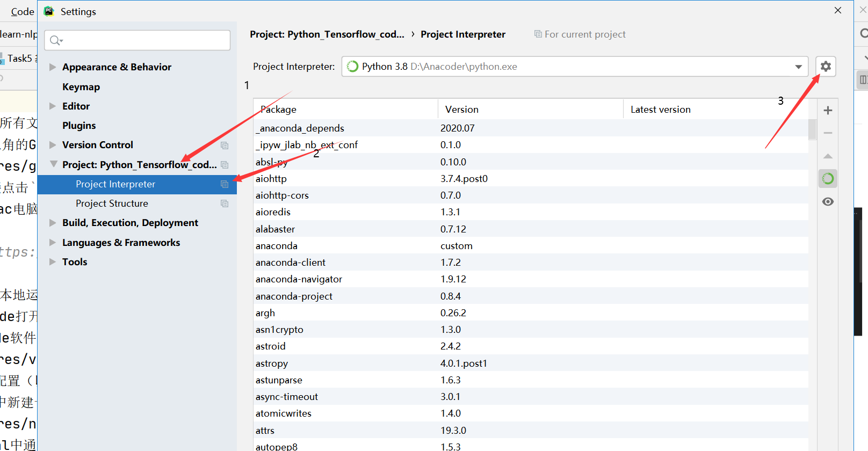Expand the Version Control section
868x451 pixels.
pos(53,145)
